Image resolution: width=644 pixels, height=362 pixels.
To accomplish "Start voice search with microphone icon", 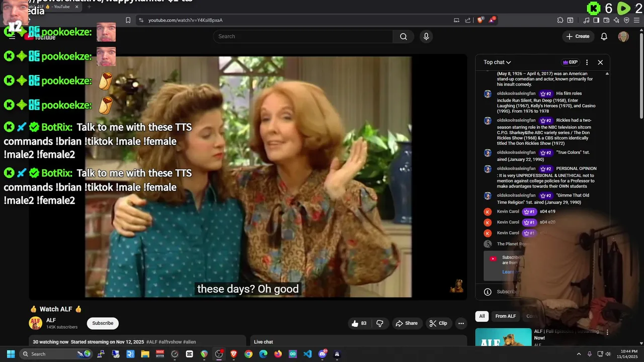I will (426, 36).
